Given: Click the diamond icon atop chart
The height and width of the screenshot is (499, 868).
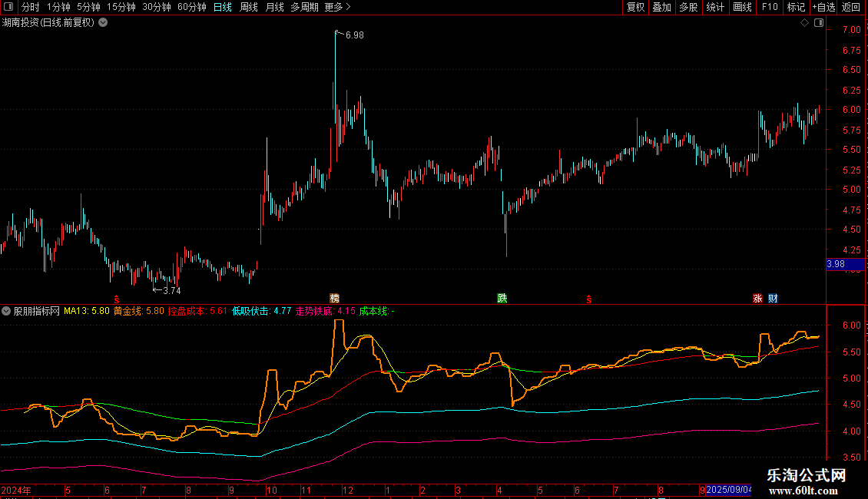Looking at the screenshot, I should 805,23.
